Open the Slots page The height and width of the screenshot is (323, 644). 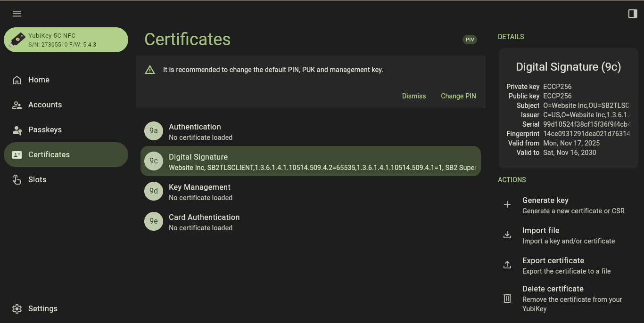[x=37, y=180]
